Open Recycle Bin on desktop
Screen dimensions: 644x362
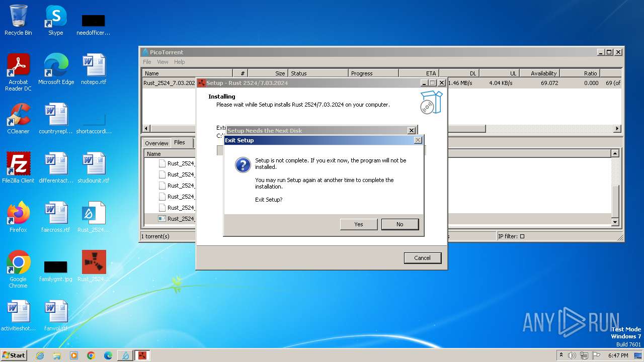18,20
